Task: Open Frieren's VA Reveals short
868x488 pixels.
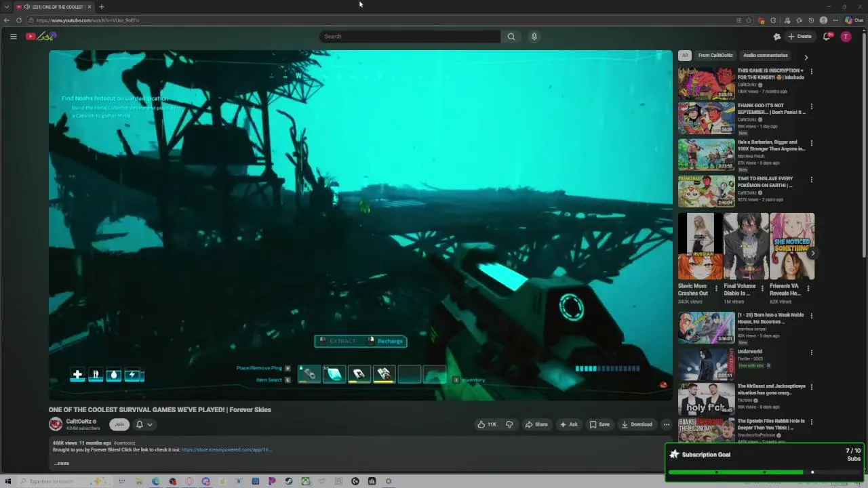Action: pos(792,246)
